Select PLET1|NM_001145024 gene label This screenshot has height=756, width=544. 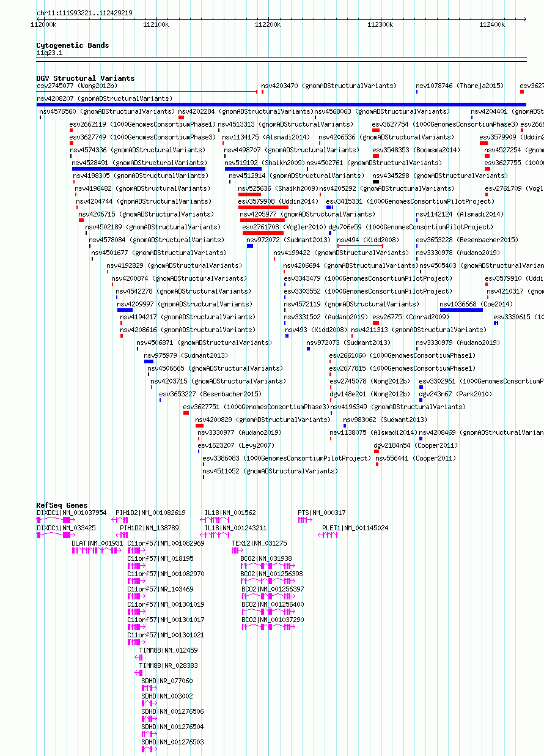coord(355,528)
